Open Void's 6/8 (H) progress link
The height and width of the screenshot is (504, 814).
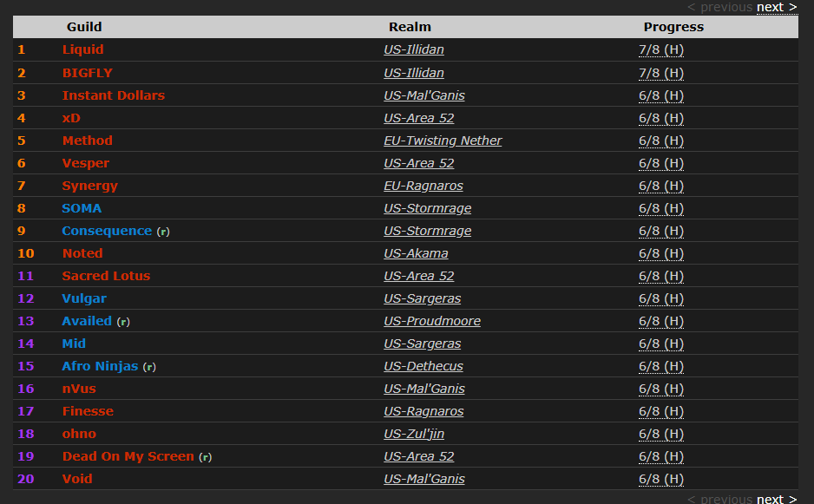tap(661, 479)
